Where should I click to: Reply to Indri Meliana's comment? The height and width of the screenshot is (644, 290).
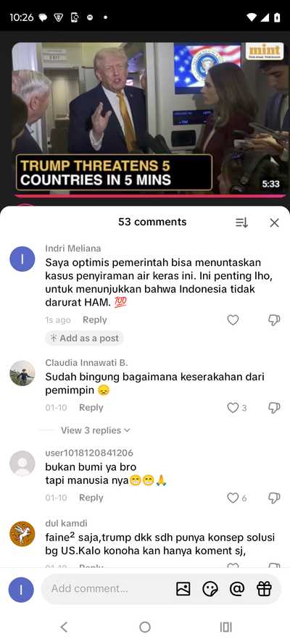94,320
